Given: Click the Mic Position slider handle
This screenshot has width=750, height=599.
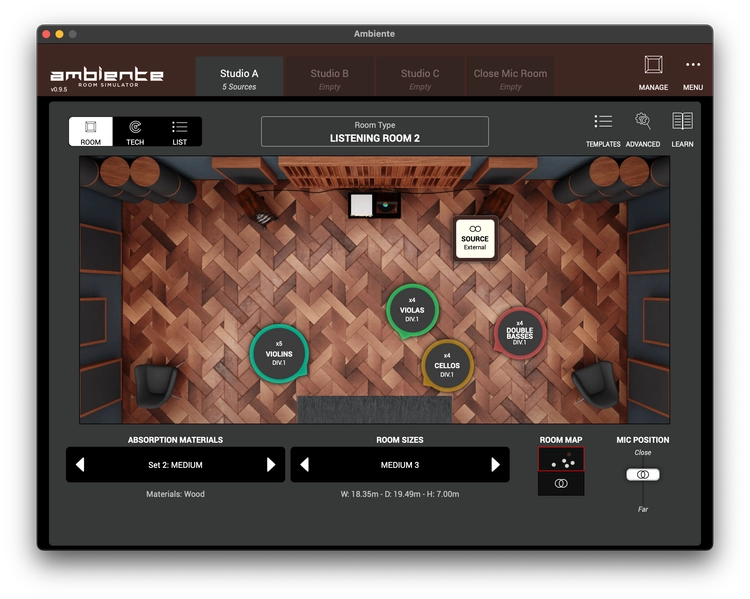Looking at the screenshot, I should 643,474.
